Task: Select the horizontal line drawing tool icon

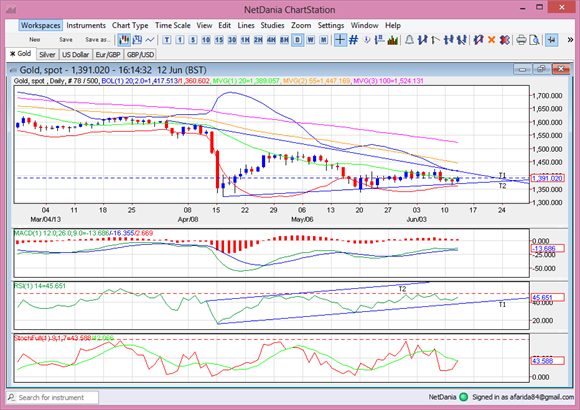Action: pos(448,40)
